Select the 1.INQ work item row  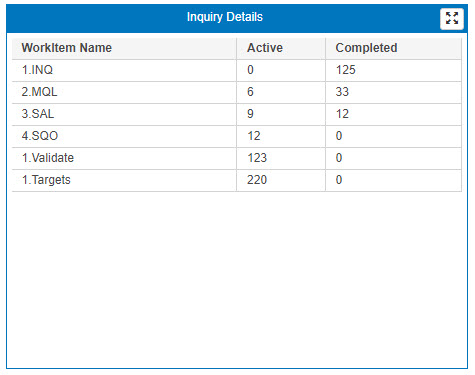(237, 70)
